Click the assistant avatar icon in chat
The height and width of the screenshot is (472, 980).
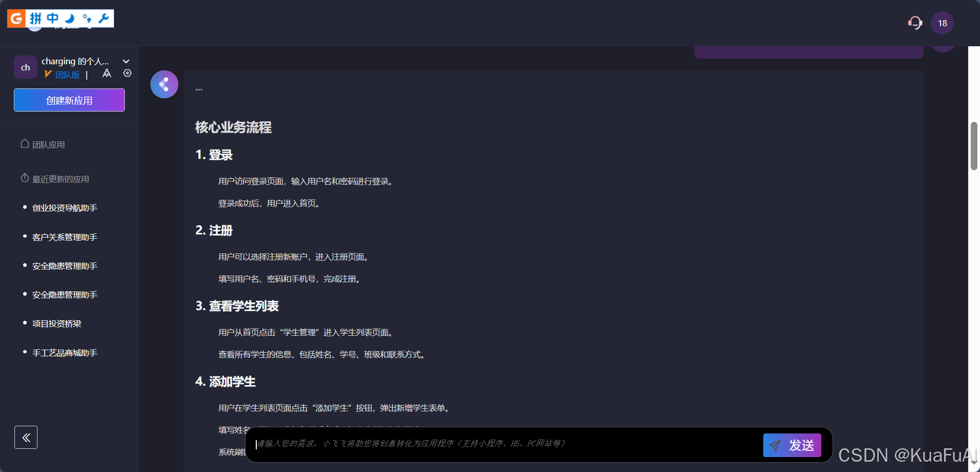click(x=164, y=84)
